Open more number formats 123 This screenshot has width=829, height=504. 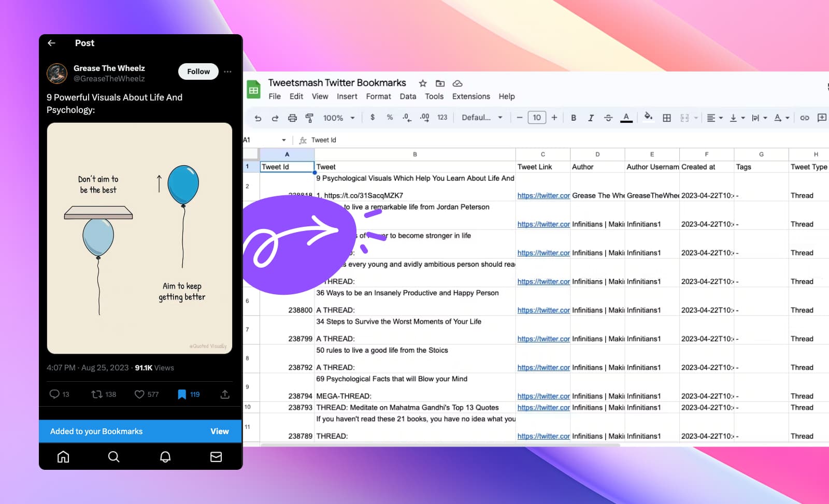pos(442,118)
